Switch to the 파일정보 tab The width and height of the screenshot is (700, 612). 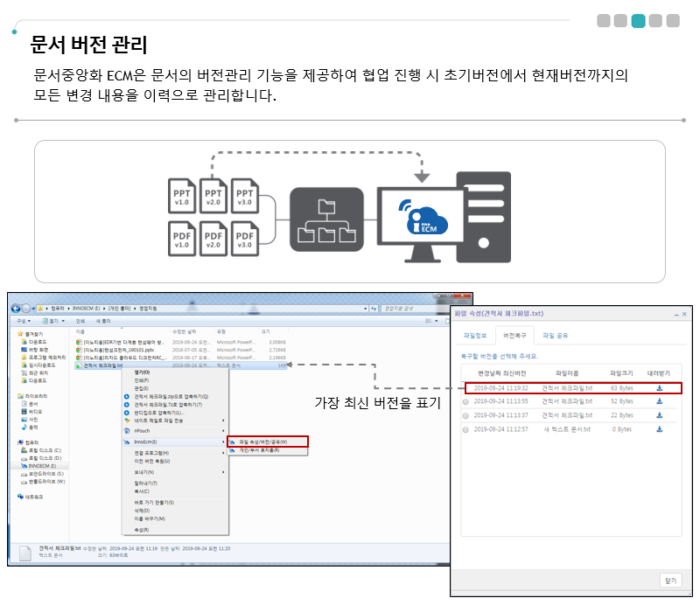point(473,335)
